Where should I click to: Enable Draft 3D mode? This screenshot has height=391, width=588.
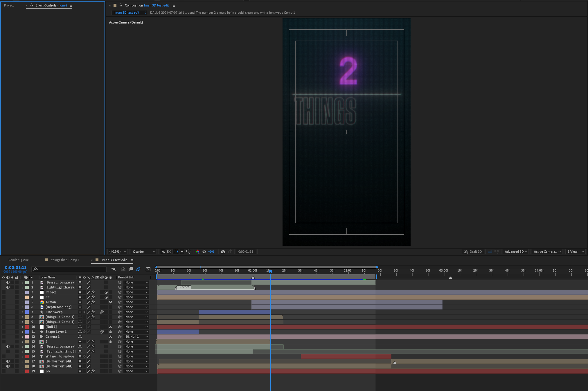coord(473,251)
